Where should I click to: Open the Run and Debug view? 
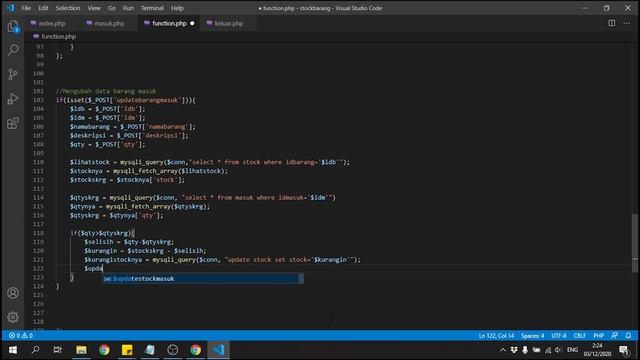pos(13,99)
